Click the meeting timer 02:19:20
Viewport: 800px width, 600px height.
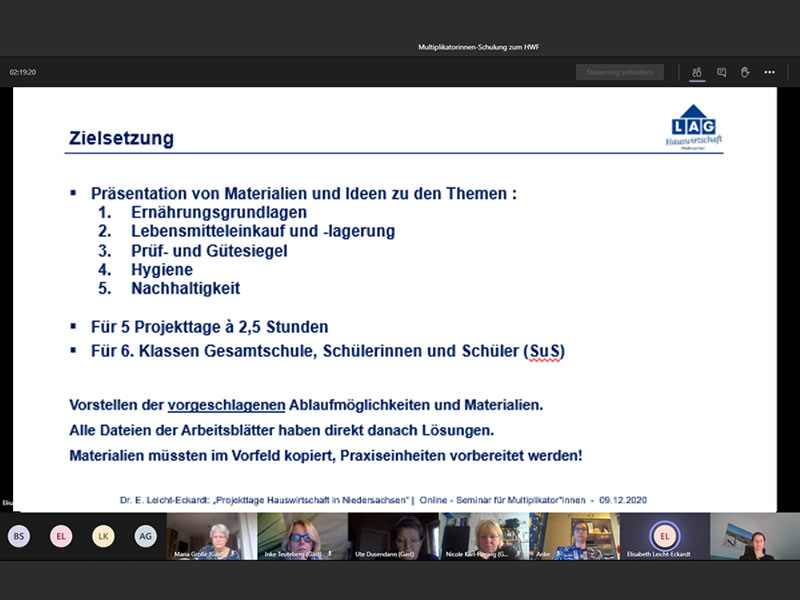point(24,72)
